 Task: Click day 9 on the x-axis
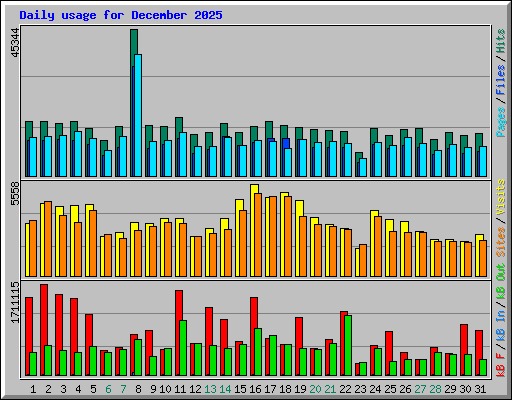click(x=153, y=389)
